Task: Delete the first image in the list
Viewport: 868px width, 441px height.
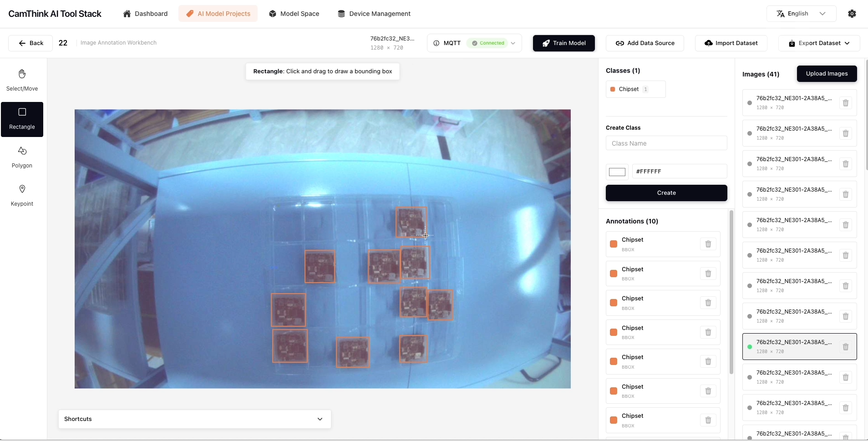Action: click(845, 103)
